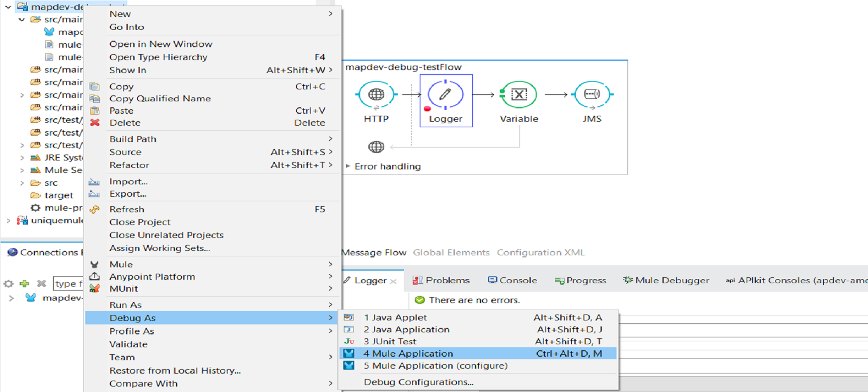868x392 pixels.
Task: Expand the JRE System library node
Action: pos(22,158)
